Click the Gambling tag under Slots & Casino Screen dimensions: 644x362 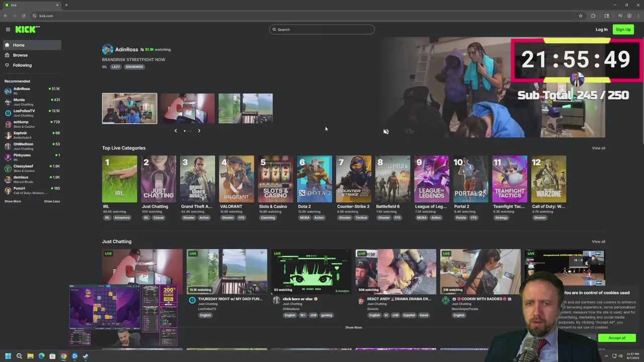point(268,218)
